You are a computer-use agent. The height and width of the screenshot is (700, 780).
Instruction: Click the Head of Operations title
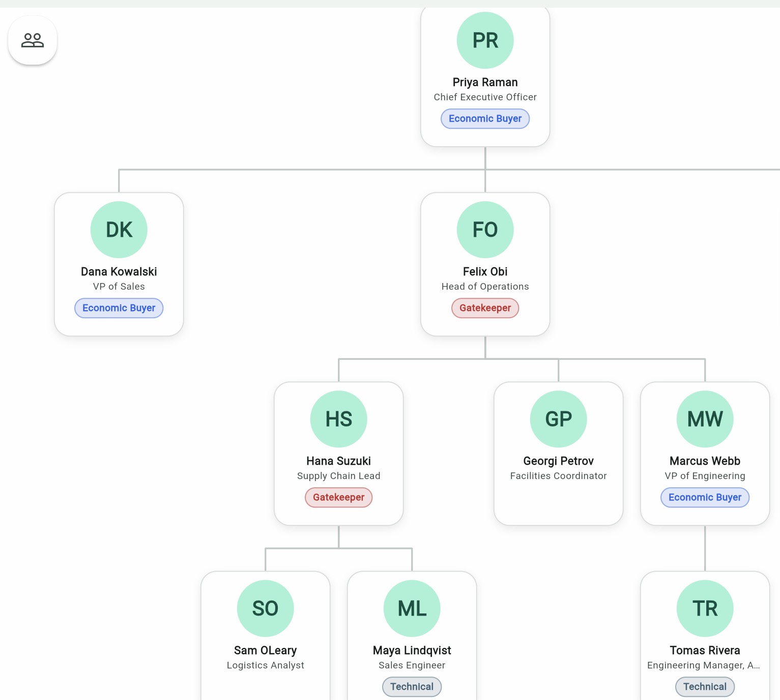pos(485,287)
